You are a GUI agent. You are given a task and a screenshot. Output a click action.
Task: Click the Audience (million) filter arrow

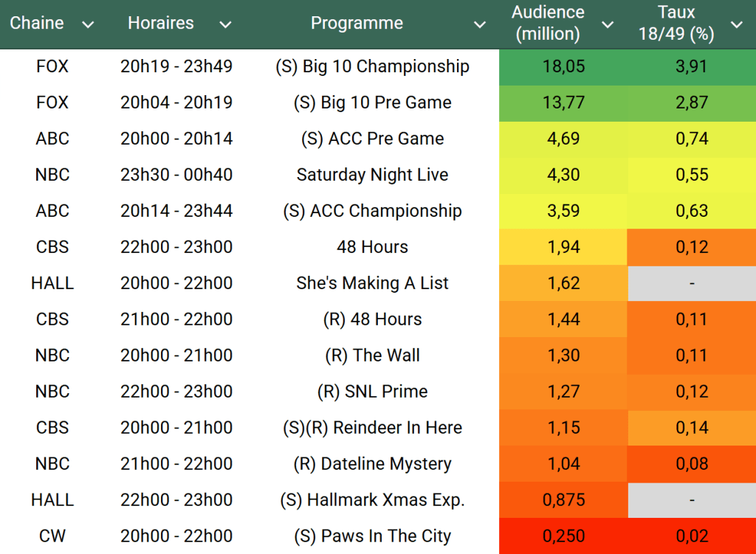[608, 25]
